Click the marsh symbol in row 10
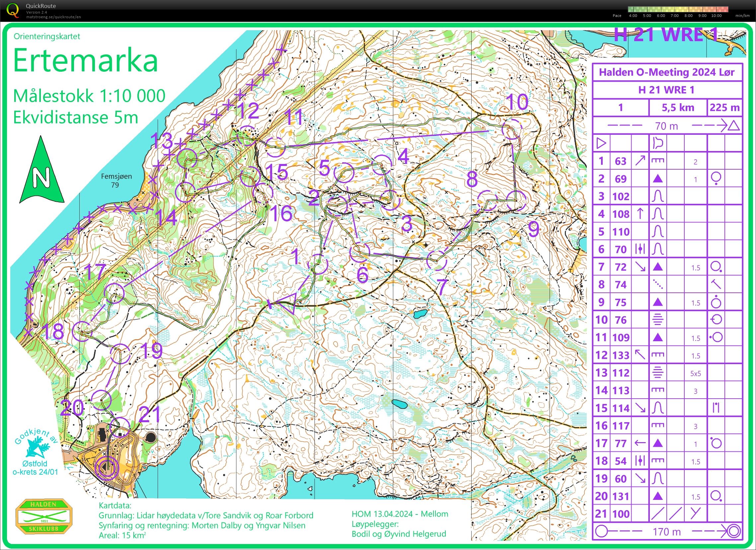 pos(657,320)
